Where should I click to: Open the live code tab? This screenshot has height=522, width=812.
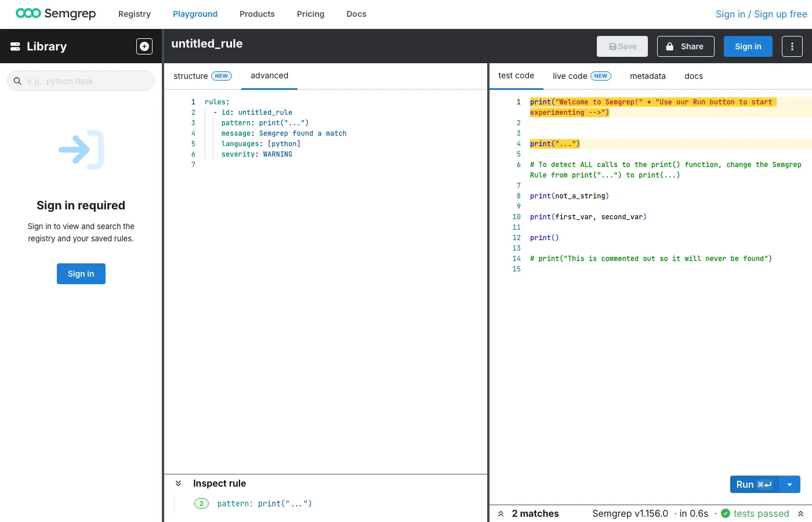[570, 75]
